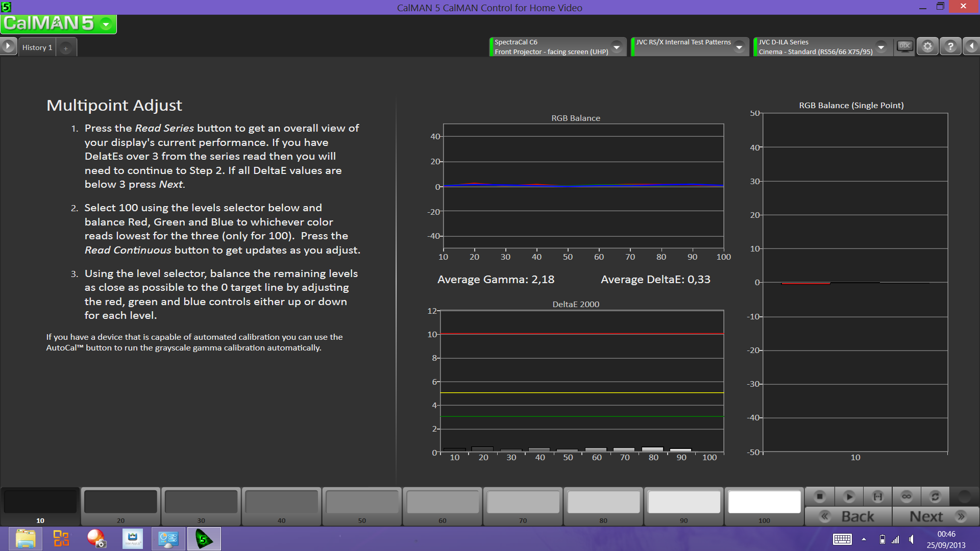The width and height of the screenshot is (980, 551).
Task: Click the AutoCal refresh arrows button
Action: pos(935,496)
